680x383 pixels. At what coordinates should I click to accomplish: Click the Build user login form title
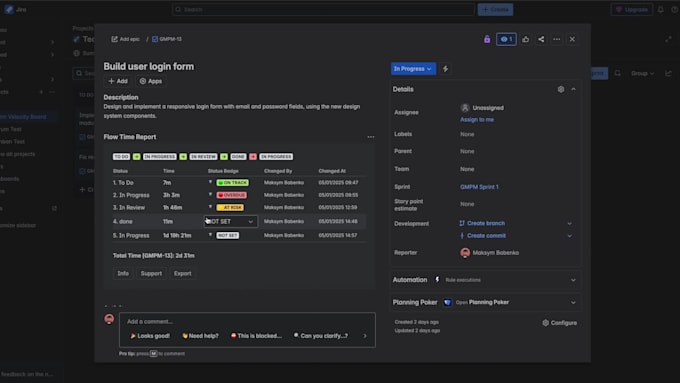(149, 66)
